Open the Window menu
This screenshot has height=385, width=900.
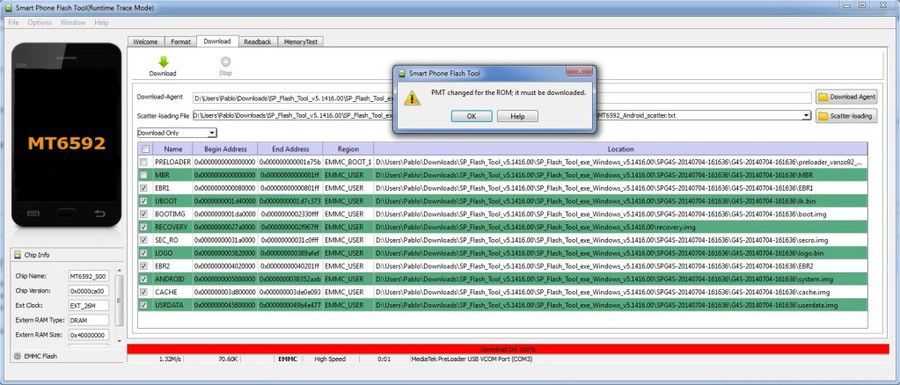(x=73, y=22)
